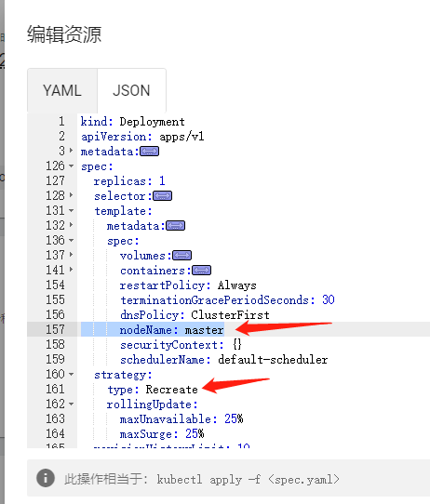
Task: Collapse the template block at line 131
Action: pyautogui.click(x=71, y=211)
